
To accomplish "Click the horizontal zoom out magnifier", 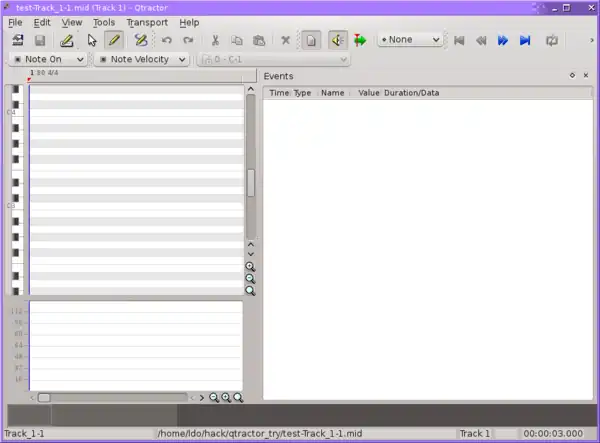I will [214, 398].
